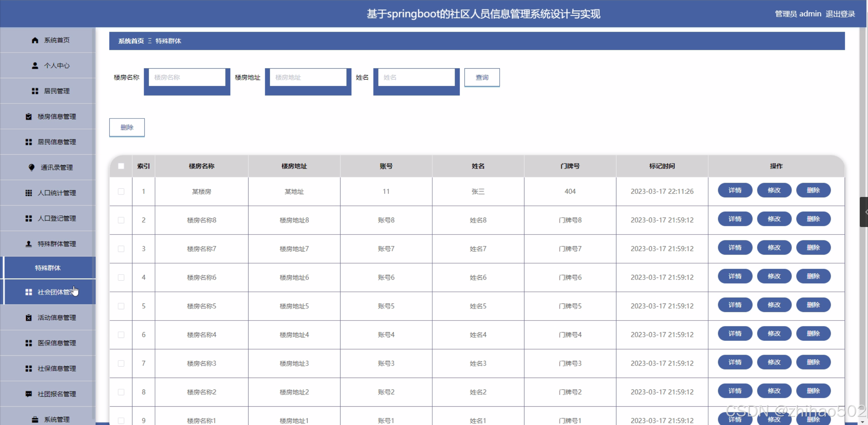Click the person icon beside 个人中心
The image size is (868, 425).
35,66
